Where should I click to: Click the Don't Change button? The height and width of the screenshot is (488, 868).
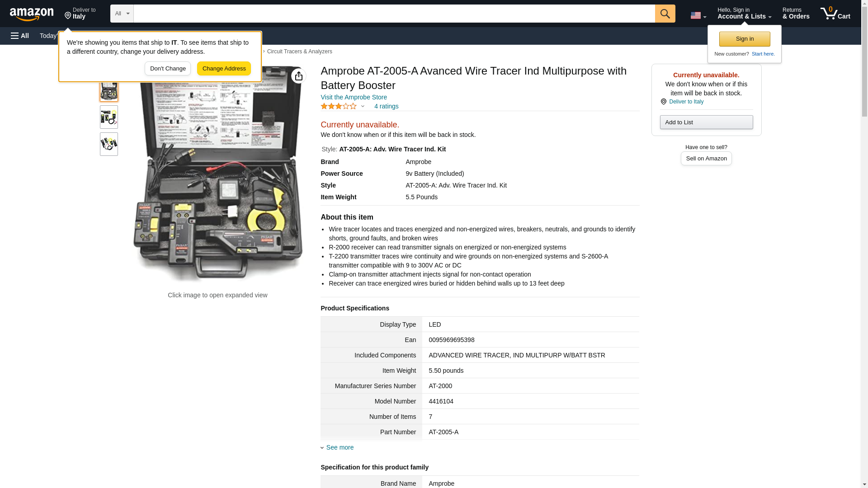pyautogui.click(x=167, y=69)
